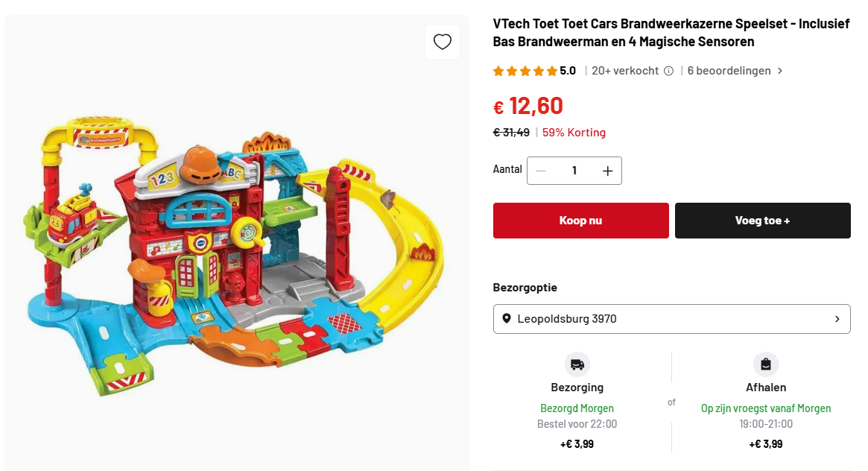Click the quantity input showing 1
Image resolution: width=868 pixels, height=471 pixels.
574,170
